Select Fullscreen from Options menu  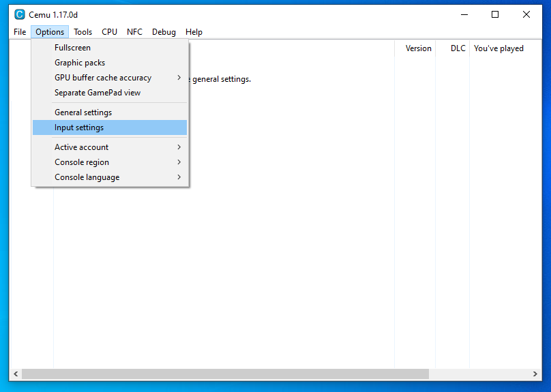coord(110,48)
